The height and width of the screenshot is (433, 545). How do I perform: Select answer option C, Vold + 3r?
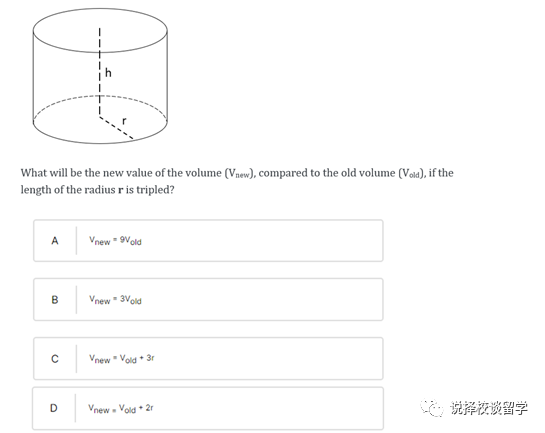[x=208, y=358]
